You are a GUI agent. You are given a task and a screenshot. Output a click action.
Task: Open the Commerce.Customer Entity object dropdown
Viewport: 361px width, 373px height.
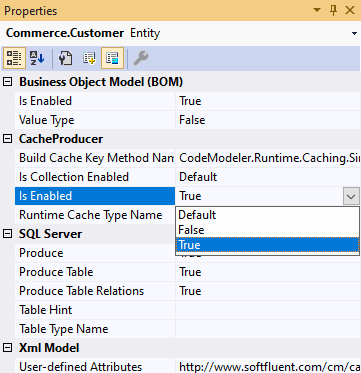point(354,33)
